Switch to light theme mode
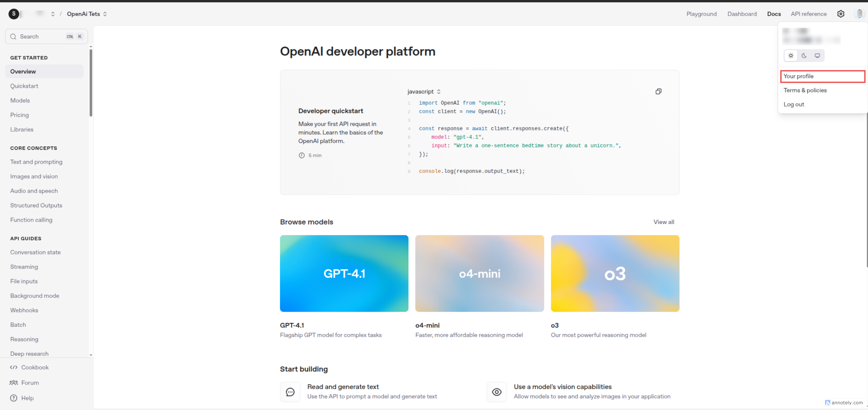This screenshot has height=410, width=868. click(791, 56)
